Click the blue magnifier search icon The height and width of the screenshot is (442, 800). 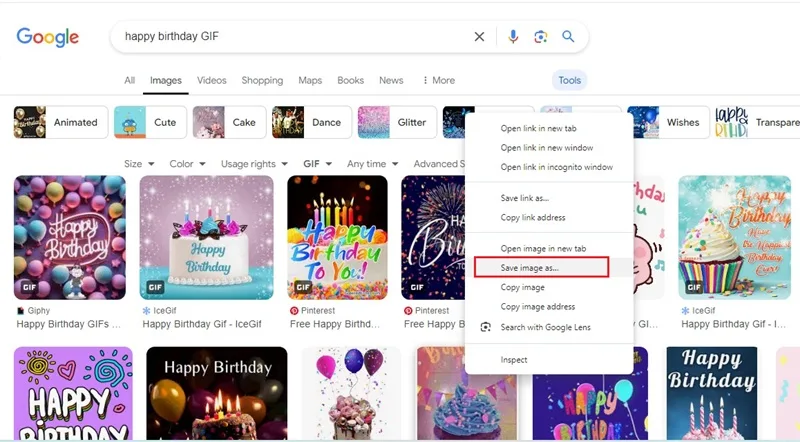click(568, 36)
